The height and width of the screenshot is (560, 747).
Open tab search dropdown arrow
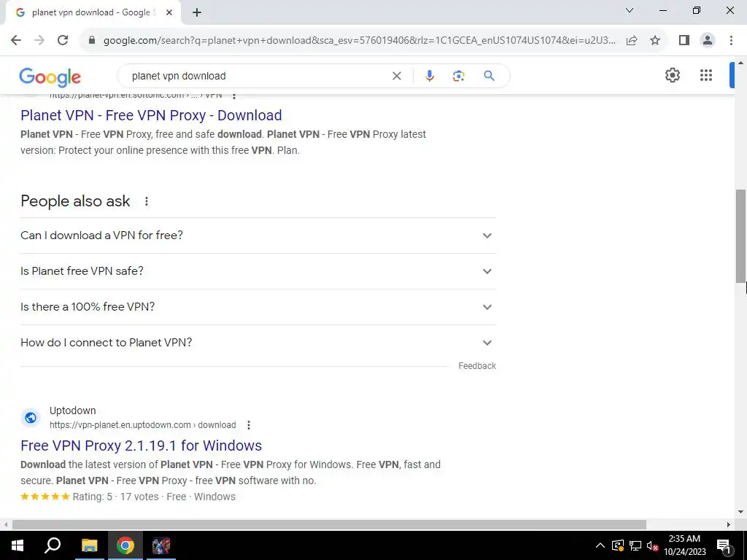[630, 10]
